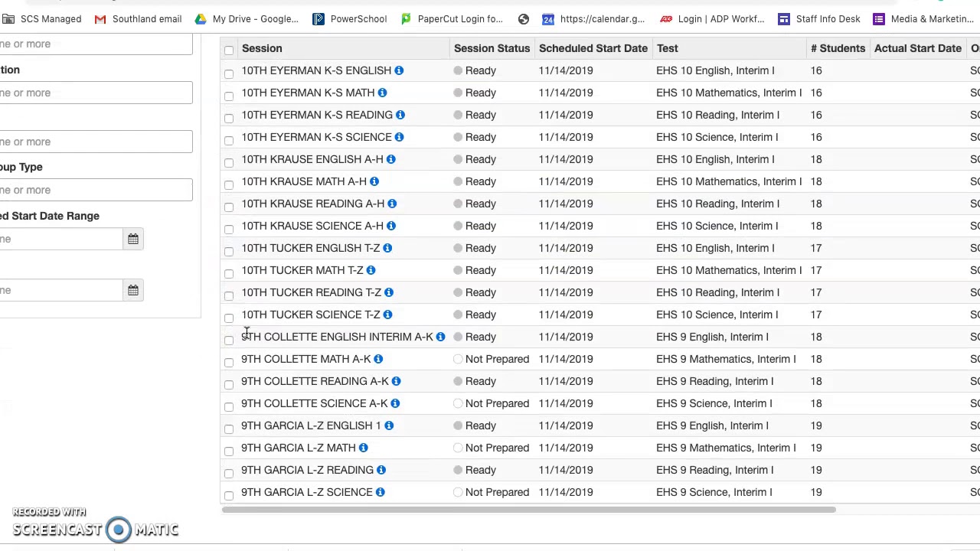
Task: Open PaperCut Login bookmark
Action: [451, 18]
